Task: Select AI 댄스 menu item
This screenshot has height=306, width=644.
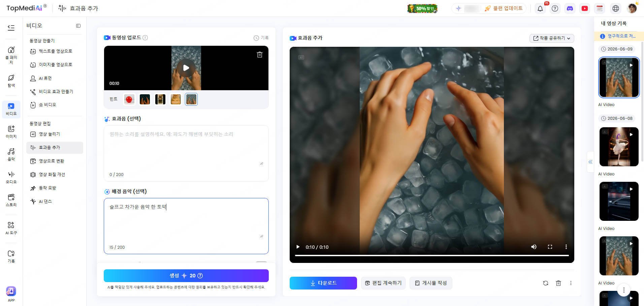Action: pyautogui.click(x=55, y=201)
